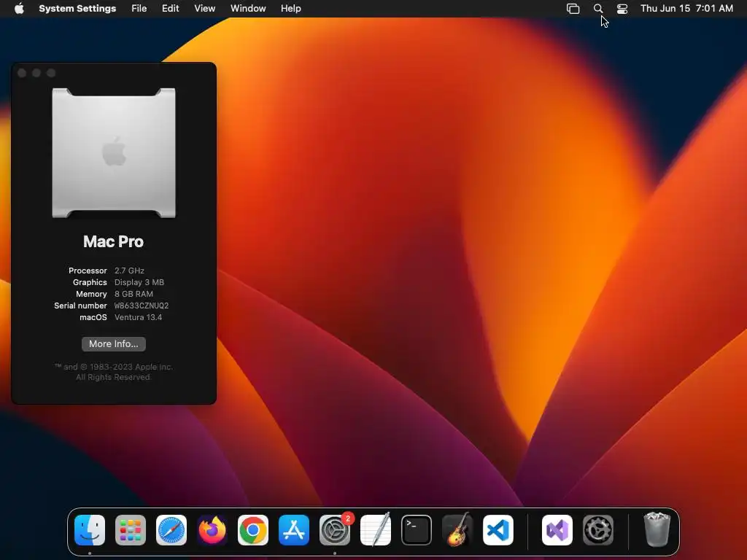Screen dimensions: 747x560
Task: Open the Help menu
Action: coord(290,8)
